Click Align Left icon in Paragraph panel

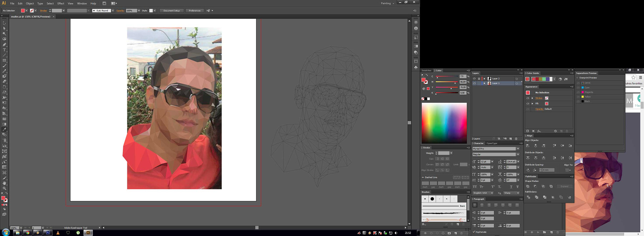click(475, 205)
